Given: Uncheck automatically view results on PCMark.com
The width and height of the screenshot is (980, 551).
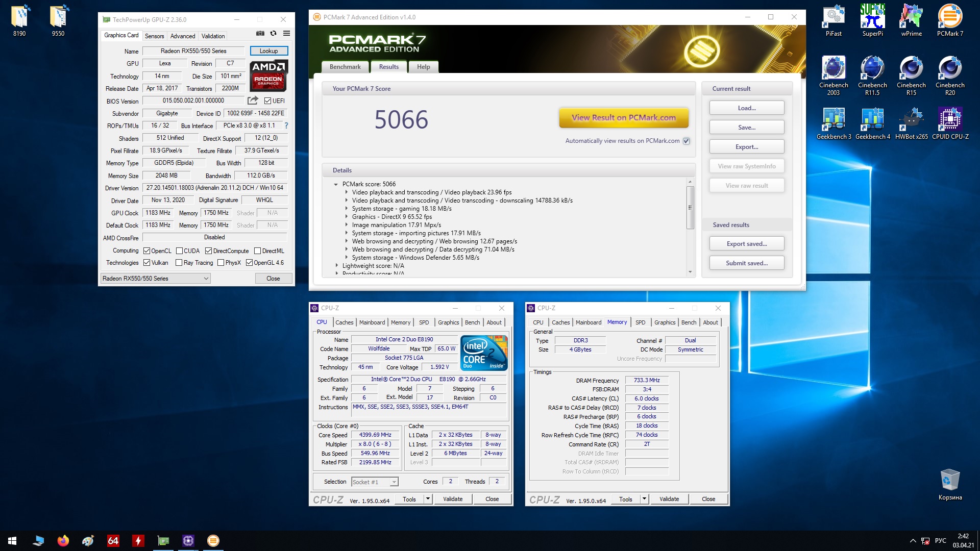Looking at the screenshot, I should pos(687,141).
